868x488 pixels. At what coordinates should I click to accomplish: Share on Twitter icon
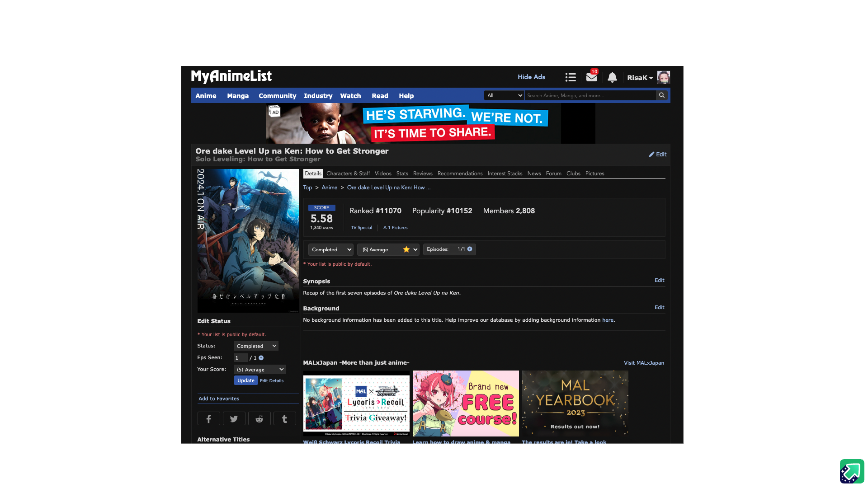point(234,419)
